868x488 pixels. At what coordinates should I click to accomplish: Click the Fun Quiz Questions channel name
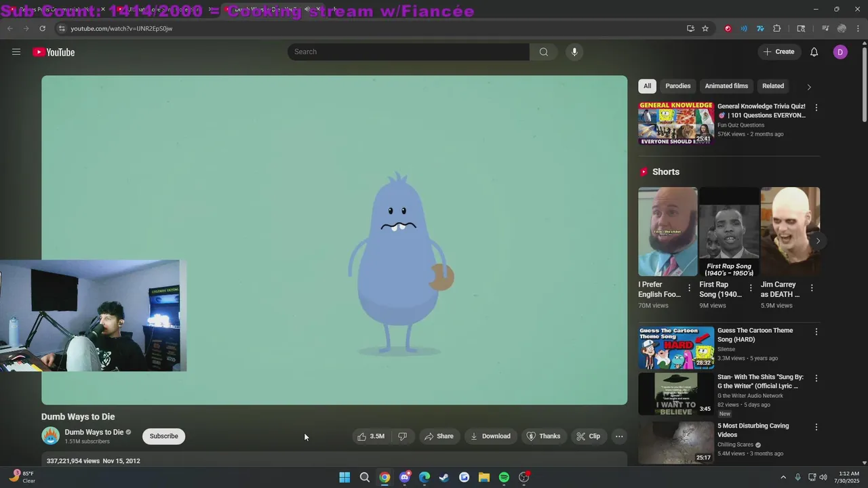741,125
